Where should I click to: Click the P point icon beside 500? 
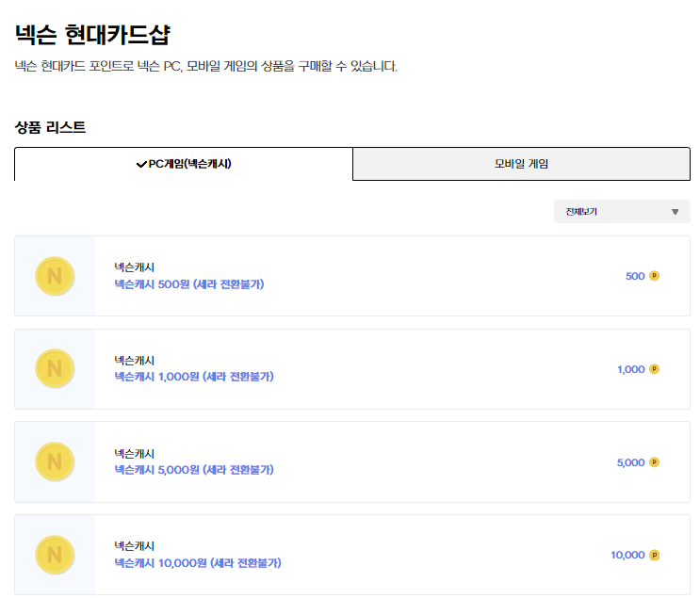(654, 276)
